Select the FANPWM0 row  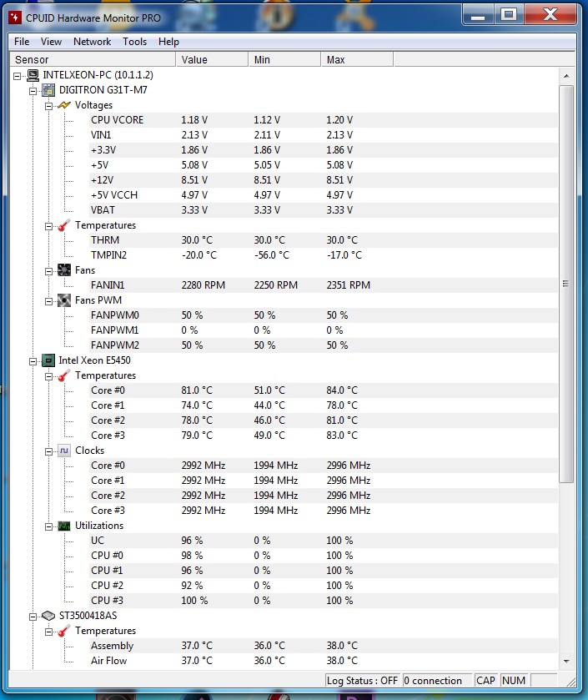[x=324, y=315]
